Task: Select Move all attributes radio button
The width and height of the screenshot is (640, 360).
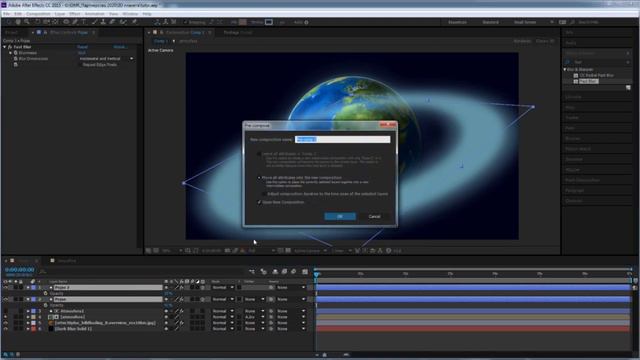Action: (x=259, y=178)
